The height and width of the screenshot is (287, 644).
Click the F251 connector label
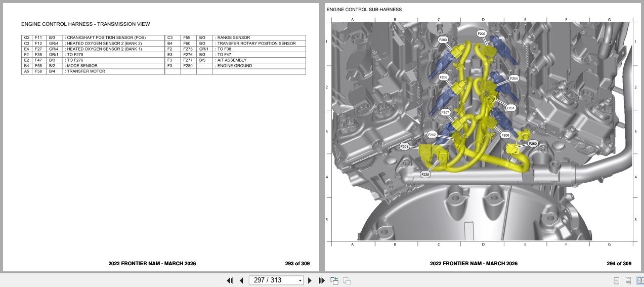point(511,108)
